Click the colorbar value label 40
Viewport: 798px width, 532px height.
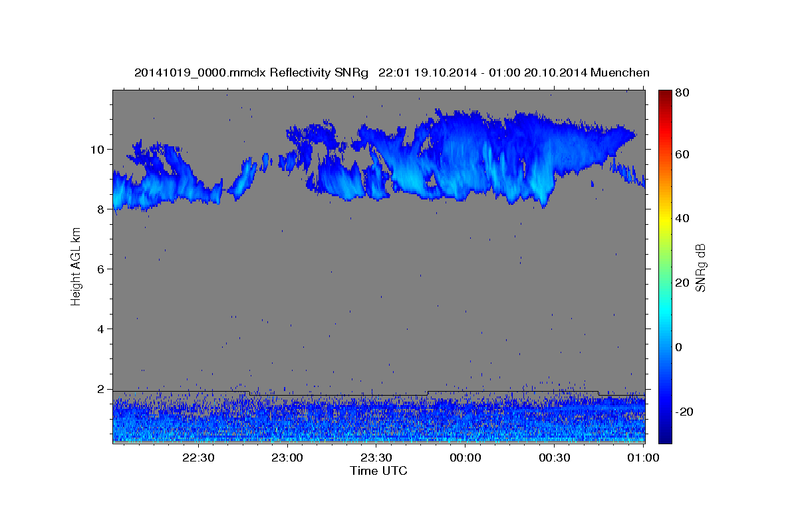[684, 218]
